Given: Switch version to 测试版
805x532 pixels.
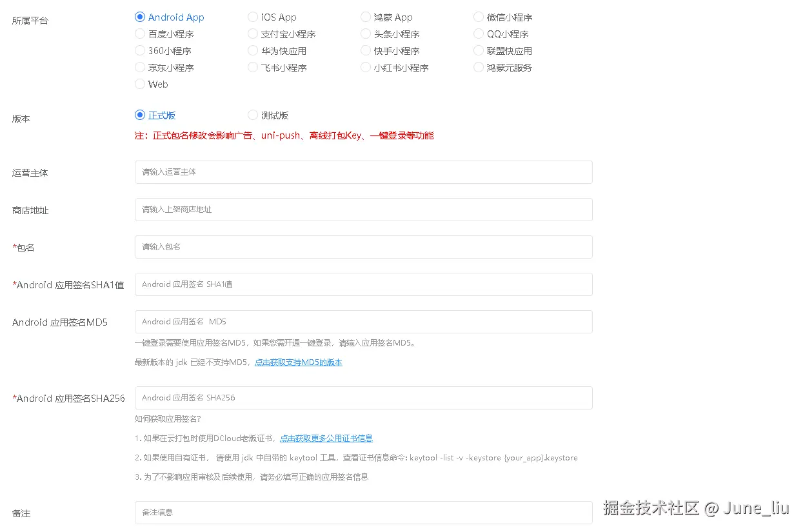Looking at the screenshot, I should pyautogui.click(x=253, y=115).
